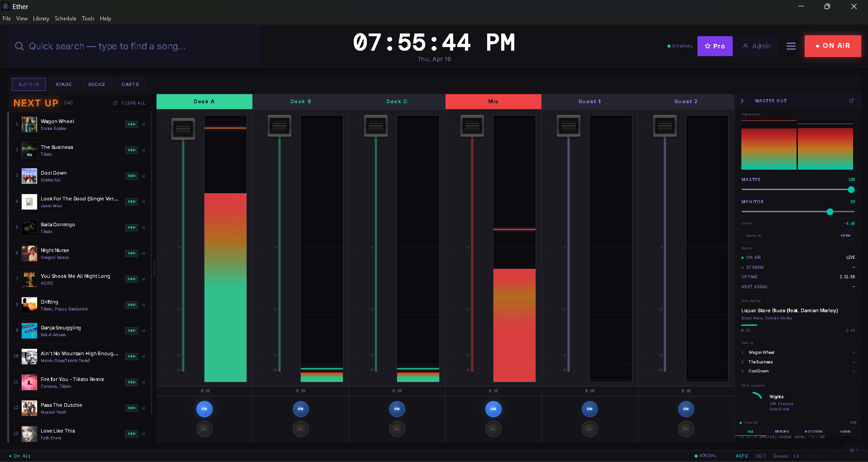Click the Pro star badge

click(707, 46)
